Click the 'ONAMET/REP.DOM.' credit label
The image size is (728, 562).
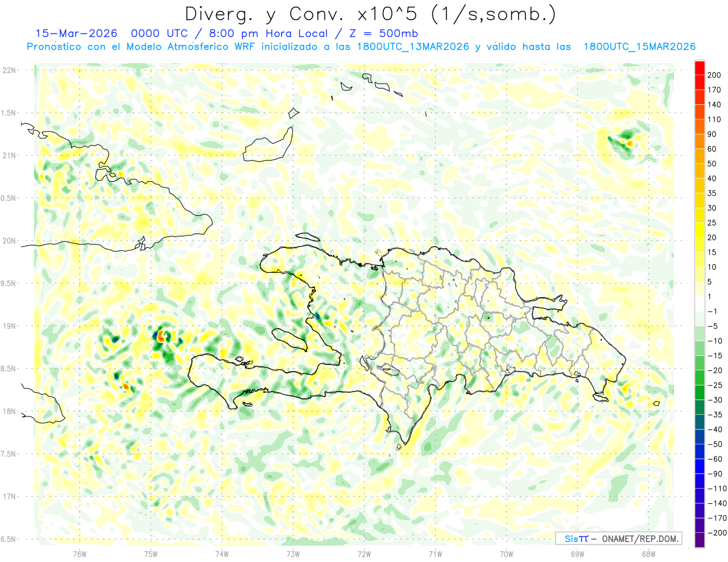pyautogui.click(x=639, y=538)
